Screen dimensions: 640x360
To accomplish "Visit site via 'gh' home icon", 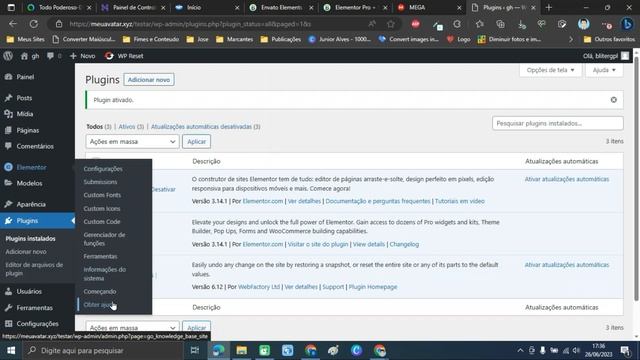I will [30, 56].
